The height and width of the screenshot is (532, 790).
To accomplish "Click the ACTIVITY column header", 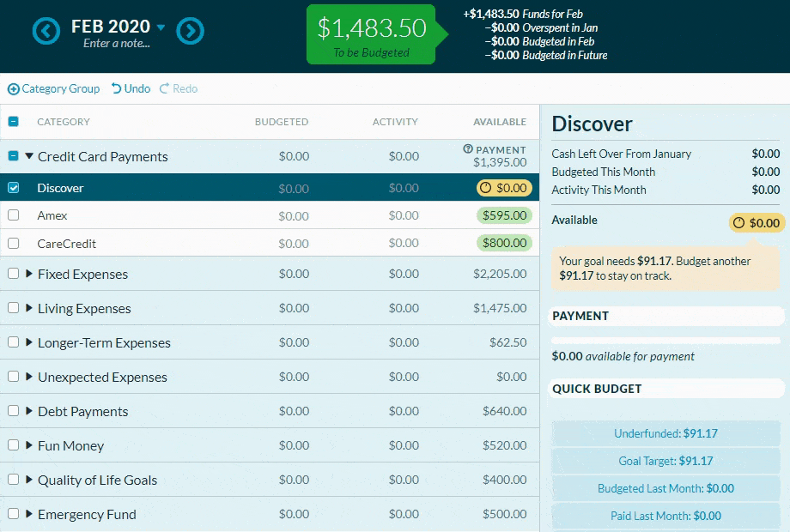I will [x=395, y=122].
